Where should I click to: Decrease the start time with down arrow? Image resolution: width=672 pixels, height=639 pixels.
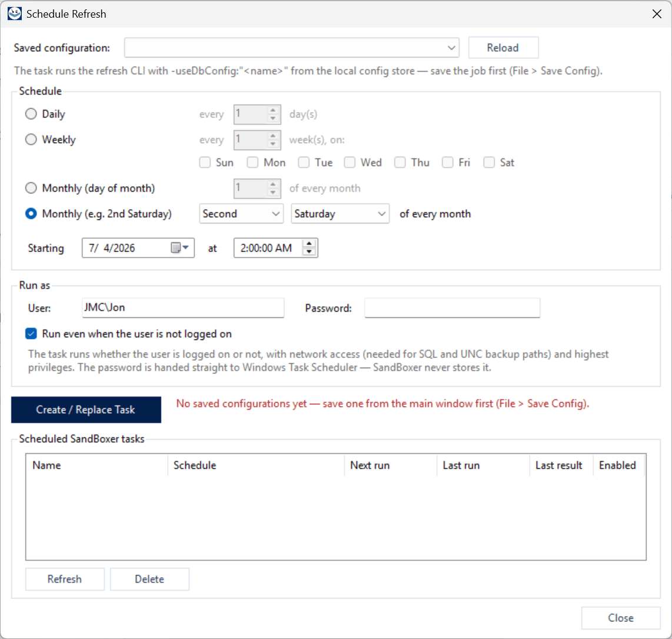309,252
